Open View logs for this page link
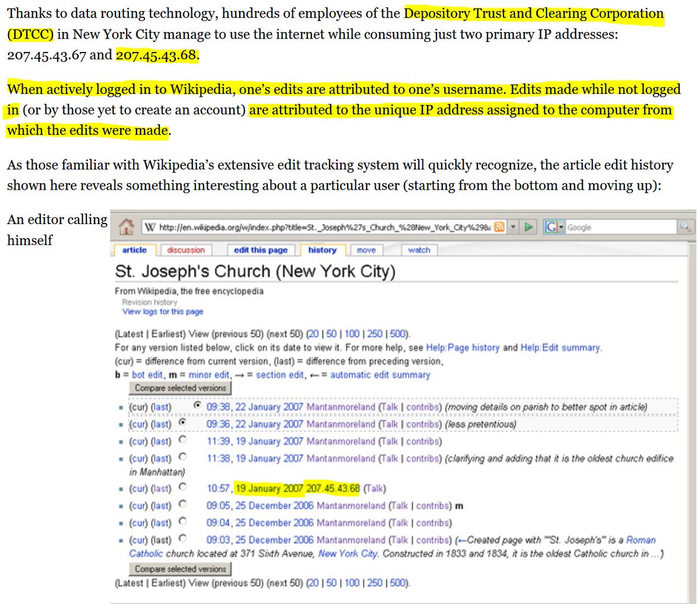 coord(163,312)
